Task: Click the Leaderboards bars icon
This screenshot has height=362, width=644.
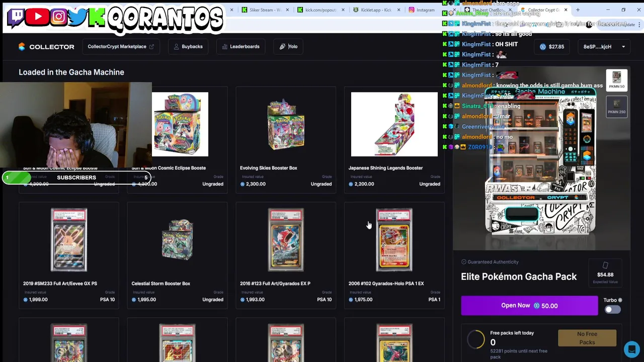Action: click(224, 47)
